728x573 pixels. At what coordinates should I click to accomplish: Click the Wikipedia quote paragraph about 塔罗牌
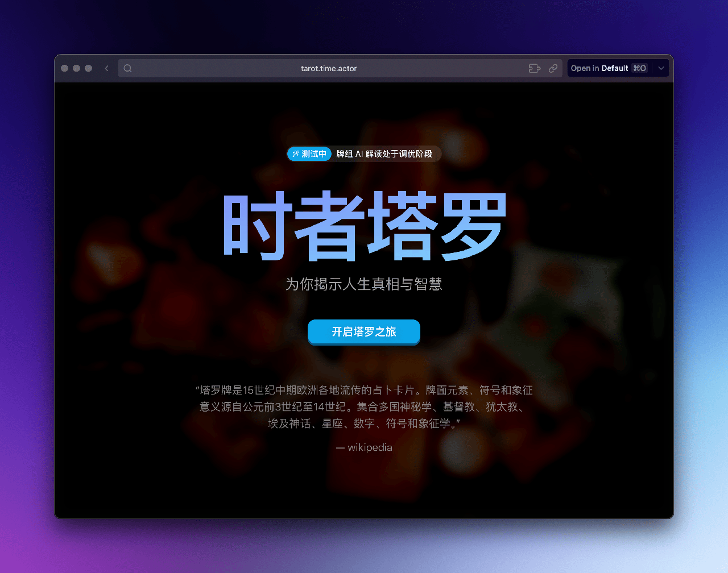tap(364, 406)
